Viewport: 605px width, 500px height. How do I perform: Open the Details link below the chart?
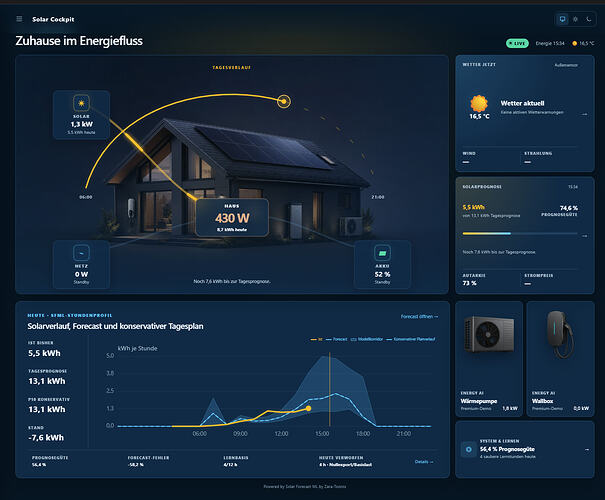(424, 462)
